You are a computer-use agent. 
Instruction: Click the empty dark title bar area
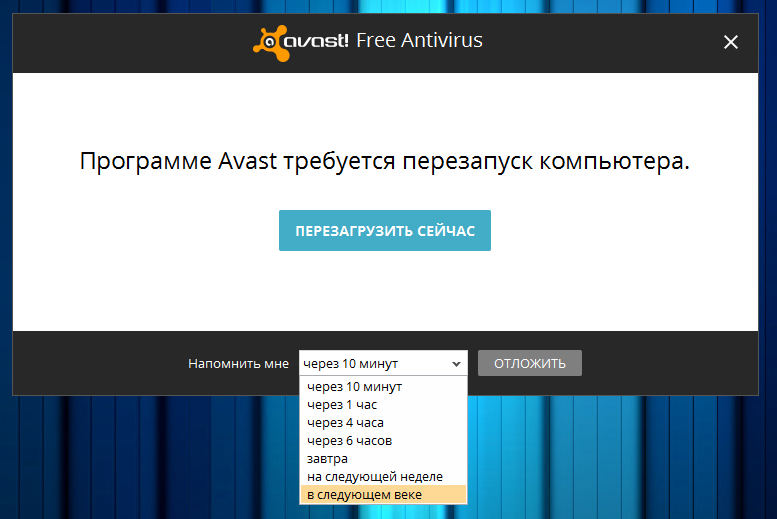tap(130, 42)
